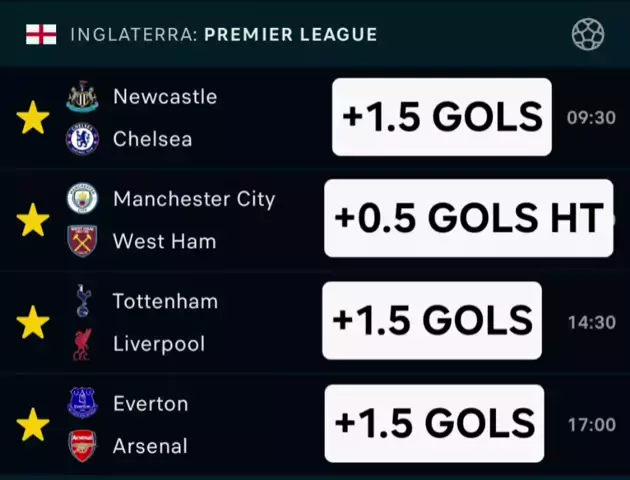Toggle favorite star for Everton vs Arsenal

point(33,424)
